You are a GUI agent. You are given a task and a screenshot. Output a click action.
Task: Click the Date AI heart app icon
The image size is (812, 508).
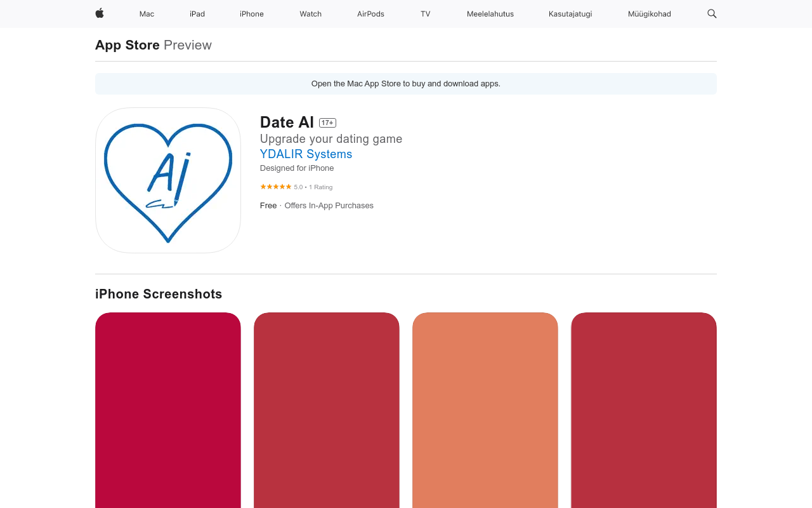(x=168, y=180)
